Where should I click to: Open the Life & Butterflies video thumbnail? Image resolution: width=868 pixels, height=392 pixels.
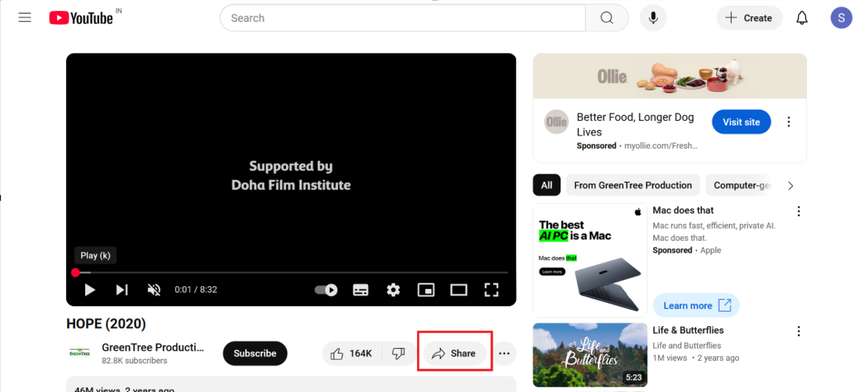click(x=590, y=355)
